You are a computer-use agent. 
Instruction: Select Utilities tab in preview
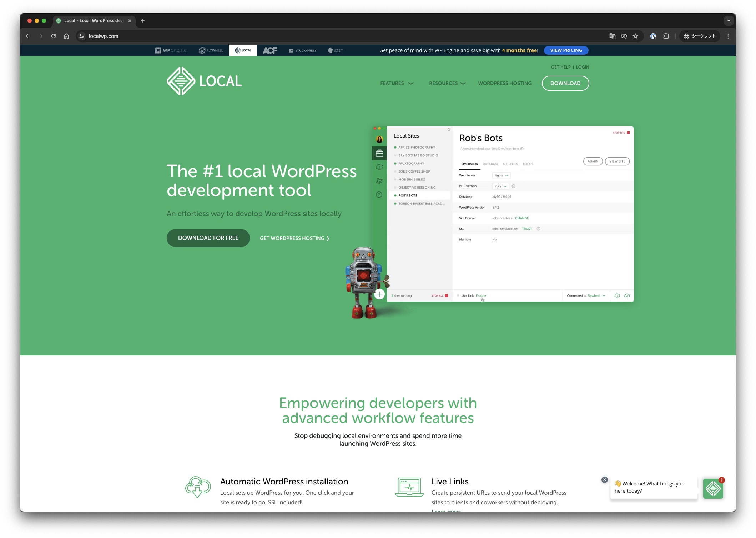point(510,164)
